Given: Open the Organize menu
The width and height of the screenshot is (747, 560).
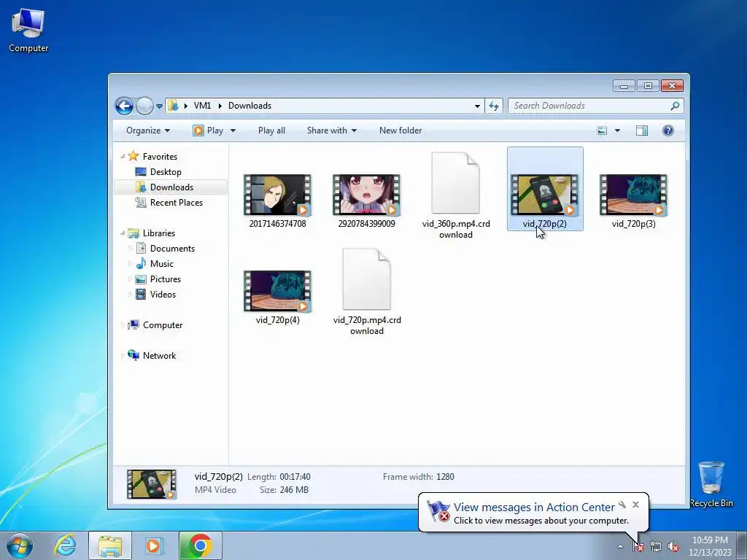Looking at the screenshot, I should pos(147,131).
